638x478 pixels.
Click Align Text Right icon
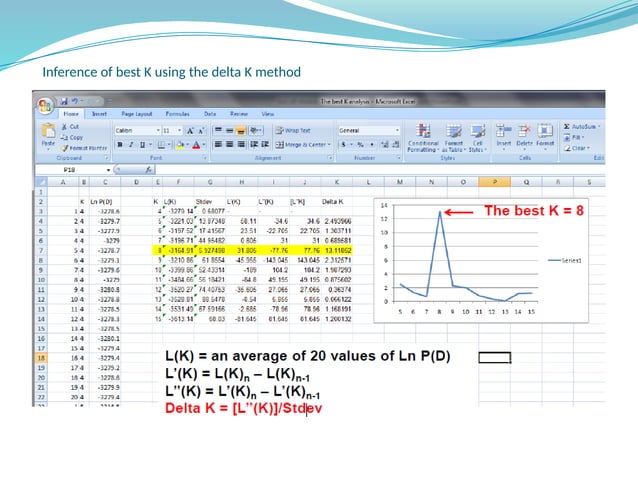point(241,144)
